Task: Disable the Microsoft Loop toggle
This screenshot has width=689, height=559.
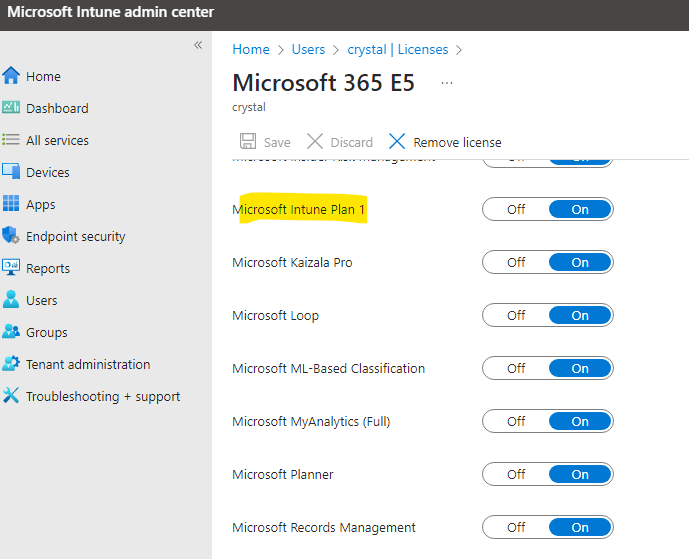Action: [x=516, y=315]
